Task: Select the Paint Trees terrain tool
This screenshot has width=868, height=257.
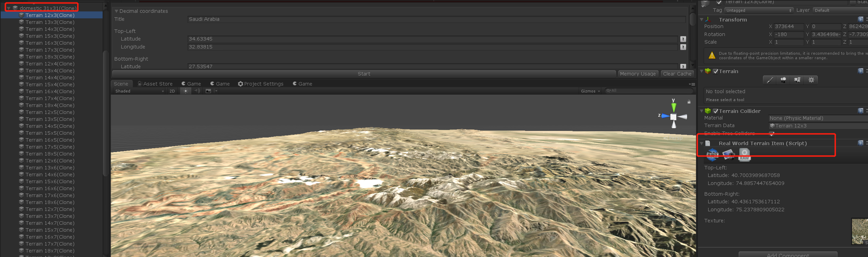Action: 783,80
